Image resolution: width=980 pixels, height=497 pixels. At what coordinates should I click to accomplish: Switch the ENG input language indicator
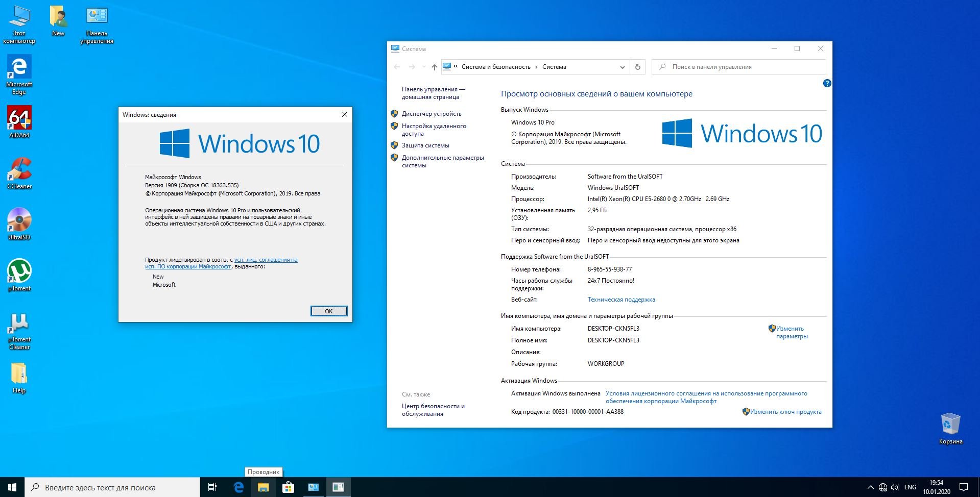coord(910,487)
